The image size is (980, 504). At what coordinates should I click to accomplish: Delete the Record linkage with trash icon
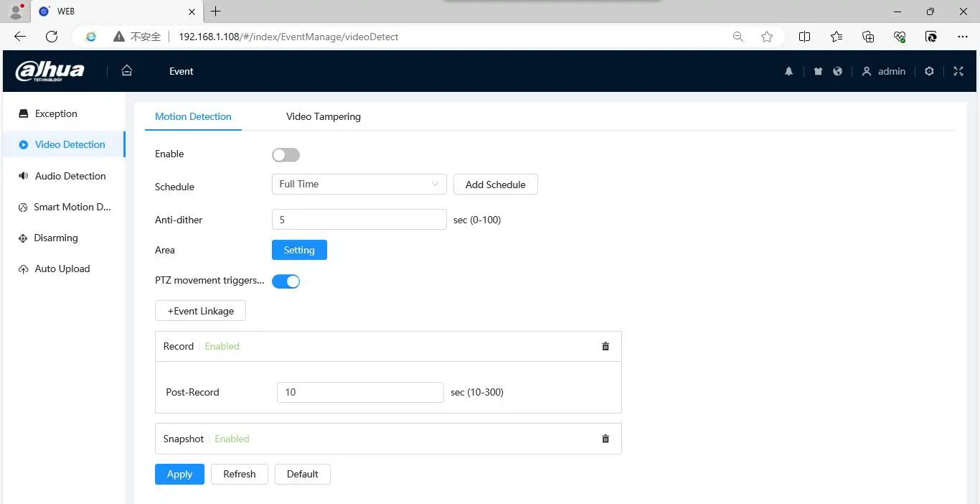pyautogui.click(x=606, y=346)
